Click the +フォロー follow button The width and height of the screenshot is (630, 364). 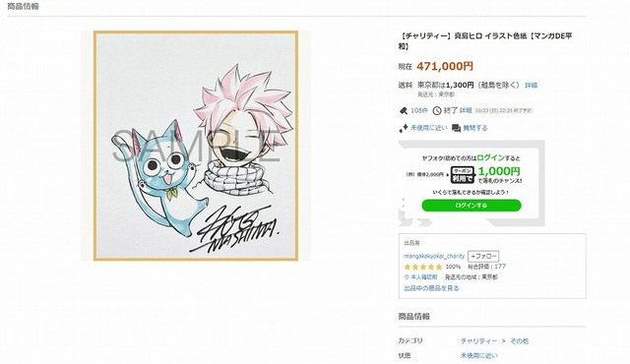483,256
